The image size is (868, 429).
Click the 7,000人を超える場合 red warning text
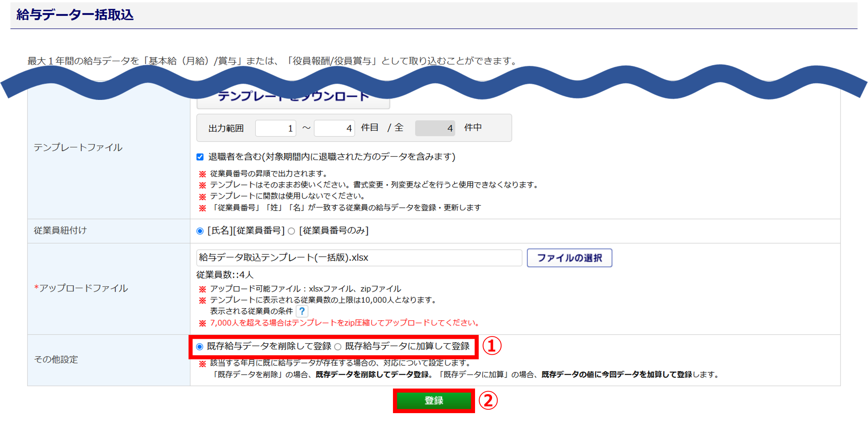click(x=345, y=323)
